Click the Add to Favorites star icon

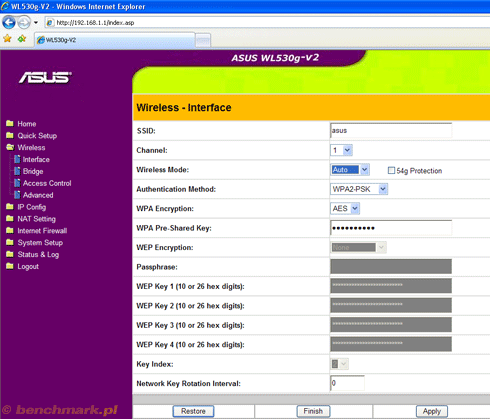point(22,39)
